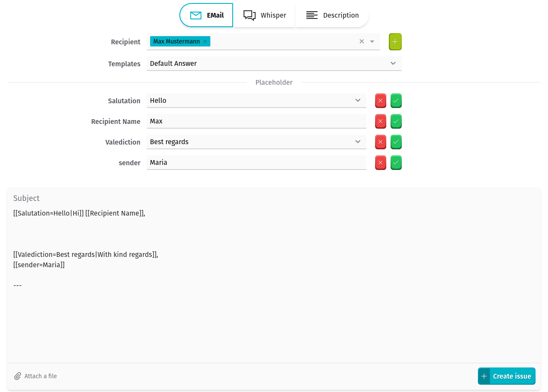This screenshot has width=548, height=392.
Task: Open the Whisper tab
Action: tap(265, 15)
